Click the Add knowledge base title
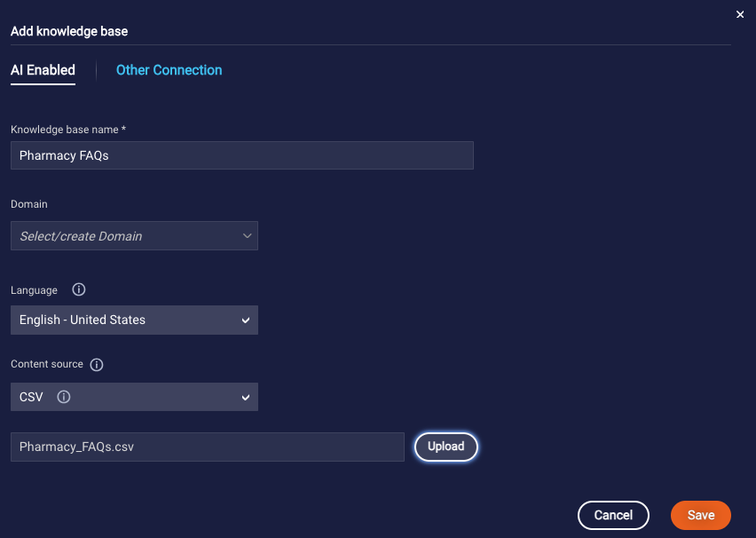The image size is (756, 538). 69,31
